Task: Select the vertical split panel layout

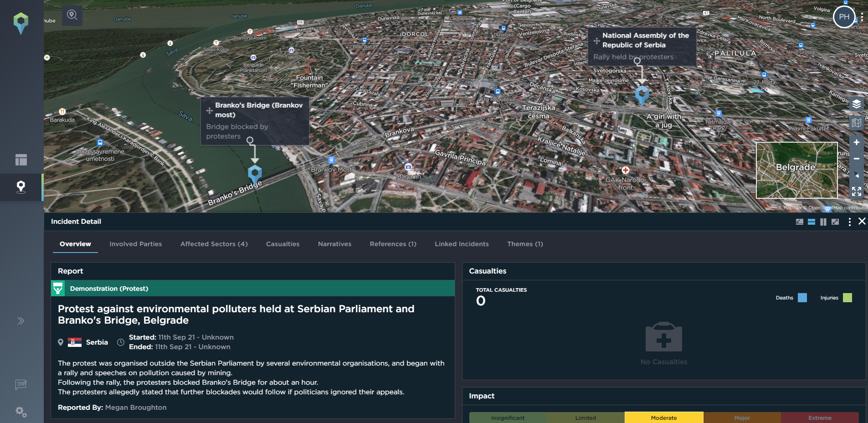Action: pyautogui.click(x=823, y=222)
